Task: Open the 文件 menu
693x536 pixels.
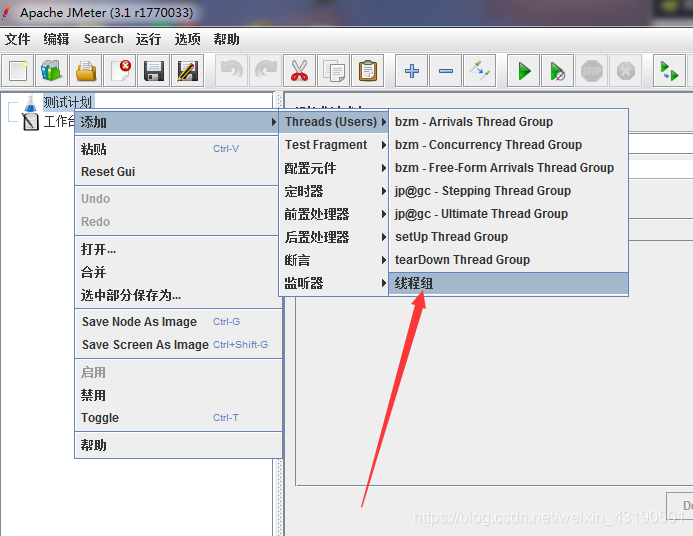Action: pyautogui.click(x=18, y=39)
